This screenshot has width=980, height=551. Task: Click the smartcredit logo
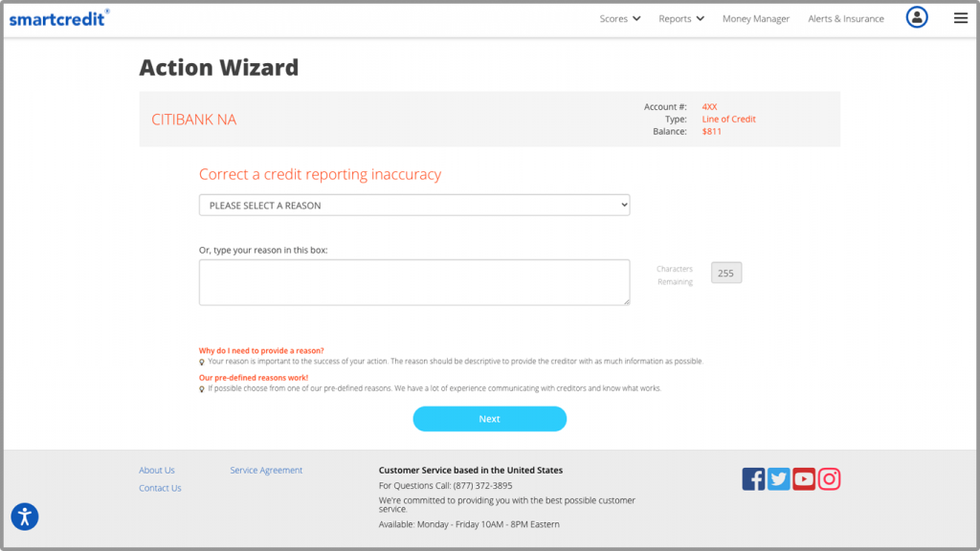coord(58,17)
